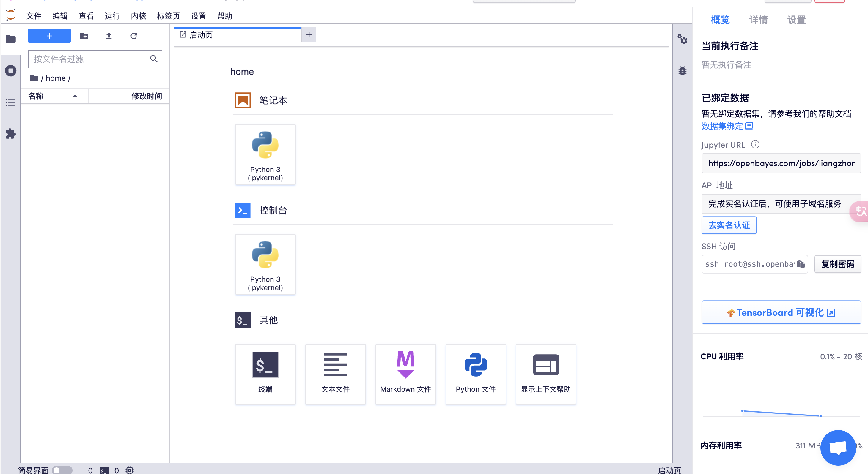Open TensorBoard 可视化 link
Screen dimensions: 868x474
coord(781,312)
